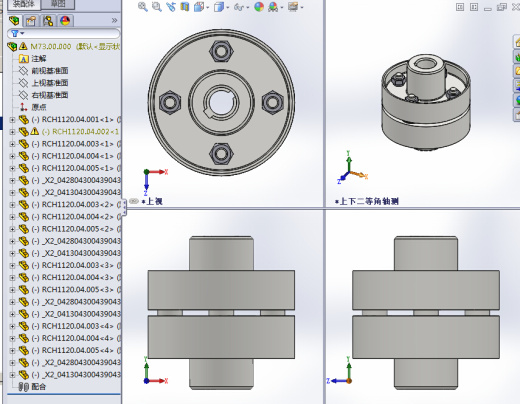Click the *上视 view label
The width and height of the screenshot is (520, 404).
click(x=152, y=201)
